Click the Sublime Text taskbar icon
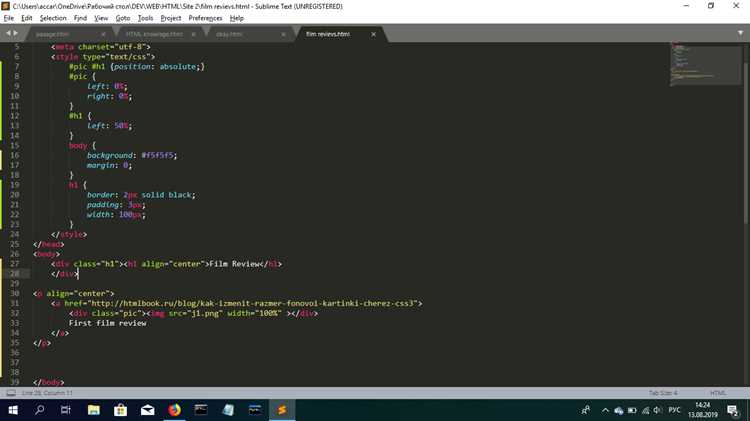Viewport: 750px width, 421px height. [x=282, y=410]
